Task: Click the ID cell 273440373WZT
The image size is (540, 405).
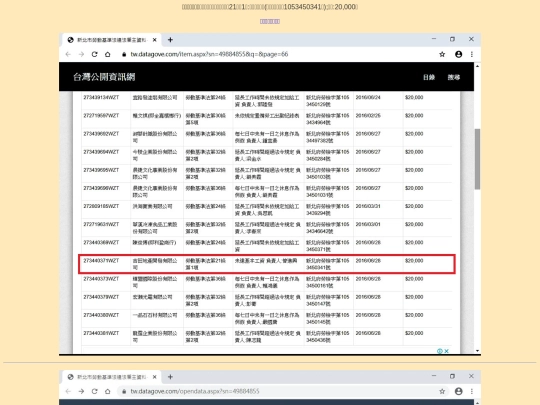Action: click(101, 279)
